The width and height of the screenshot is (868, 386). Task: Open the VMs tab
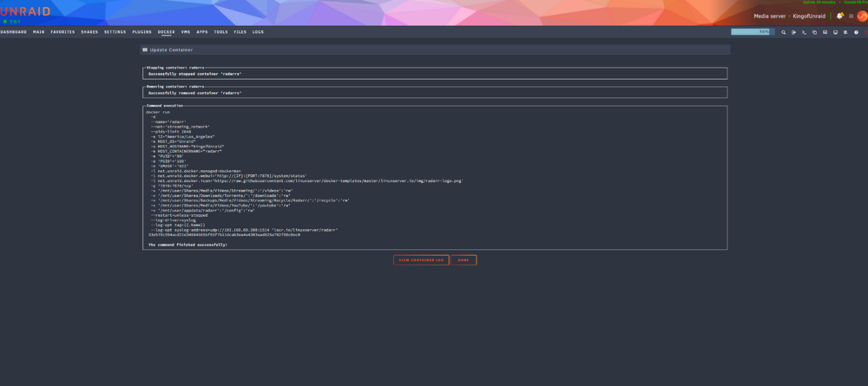pyautogui.click(x=186, y=32)
